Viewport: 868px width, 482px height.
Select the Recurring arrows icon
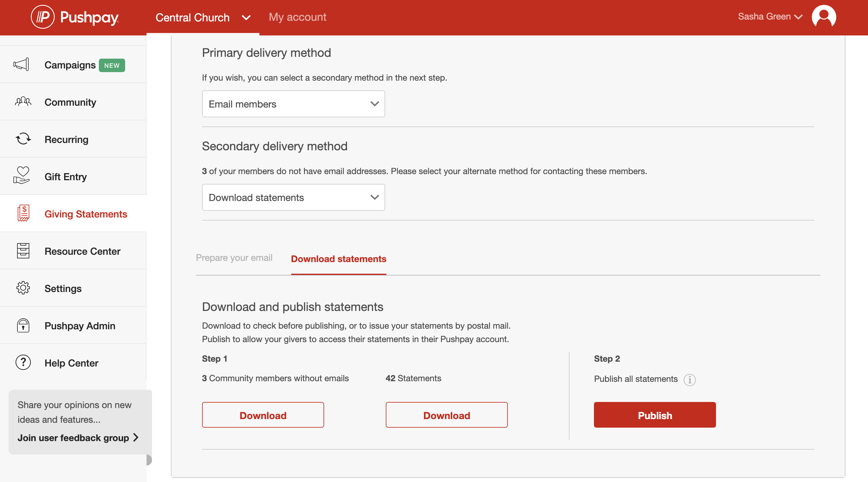23,139
